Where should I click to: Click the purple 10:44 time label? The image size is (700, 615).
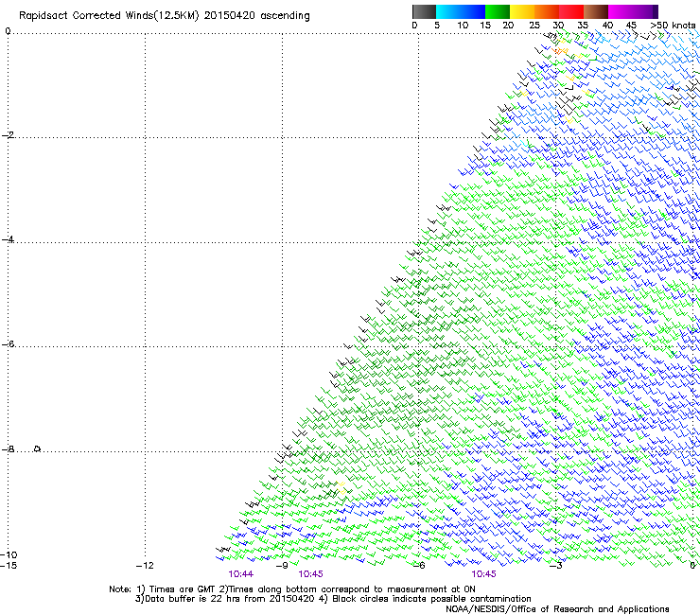(x=240, y=574)
